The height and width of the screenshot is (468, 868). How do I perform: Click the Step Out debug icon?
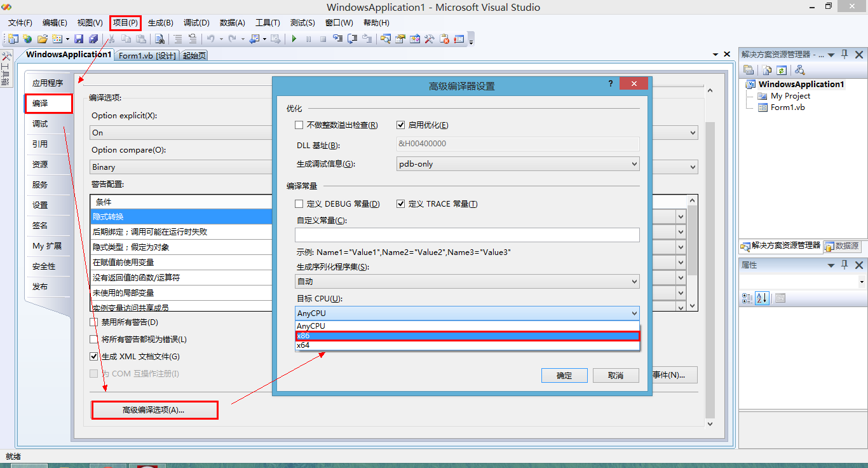[367, 39]
